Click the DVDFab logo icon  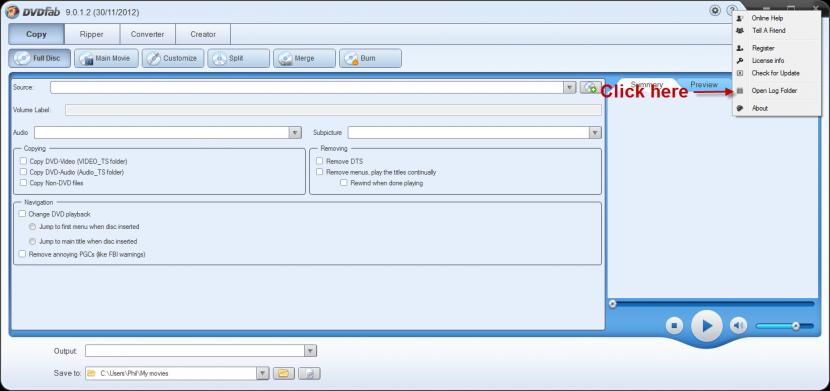point(13,12)
